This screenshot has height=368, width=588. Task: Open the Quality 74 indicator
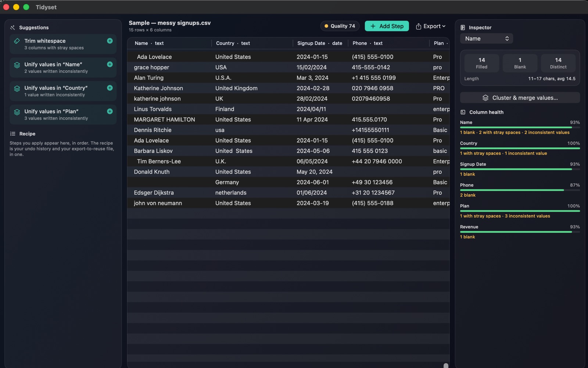340,26
